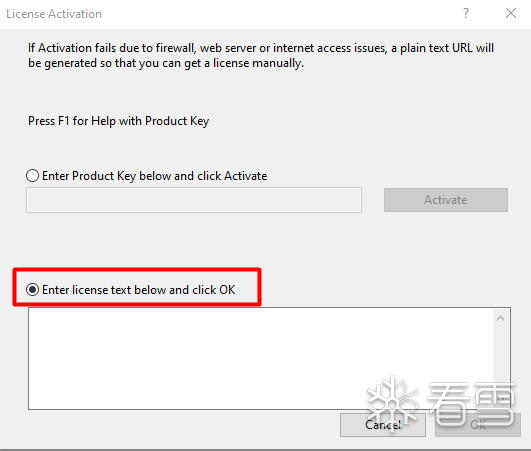Close the License Activation dialog
The image size is (531, 451).
[x=511, y=14]
